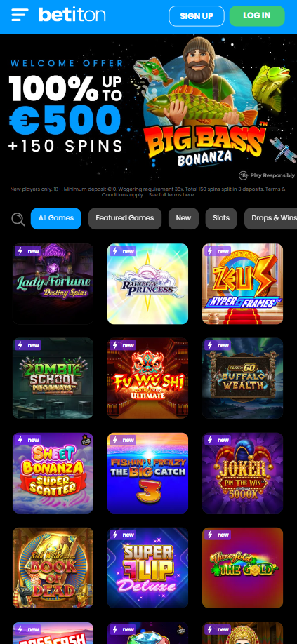Click the 18+ Play Responsibly badge
The height and width of the screenshot is (644, 297).
click(267, 175)
